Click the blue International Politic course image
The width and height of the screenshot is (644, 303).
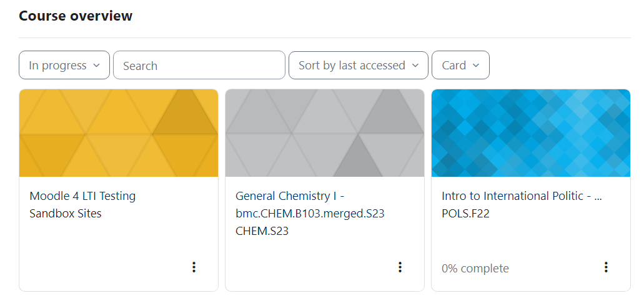pos(531,133)
